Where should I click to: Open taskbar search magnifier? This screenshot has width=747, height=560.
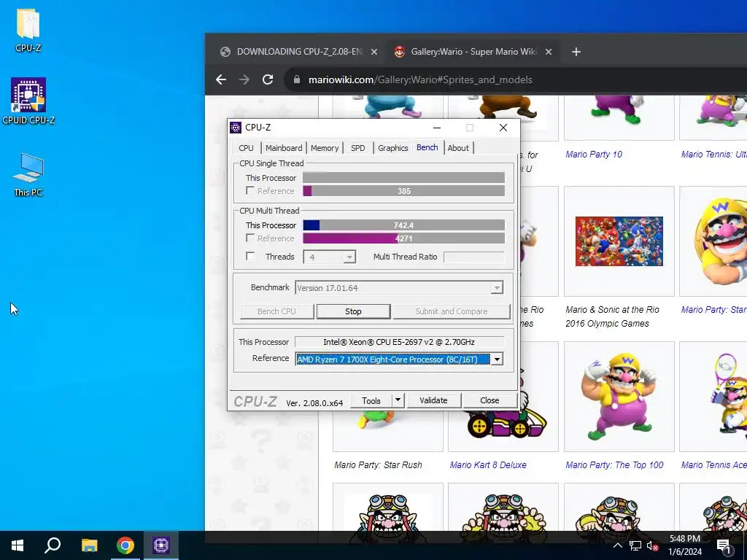click(x=53, y=545)
